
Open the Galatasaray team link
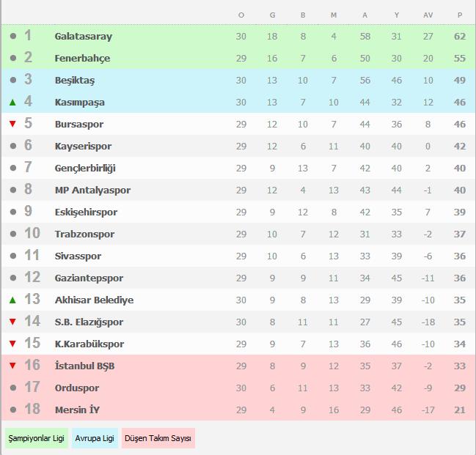click(x=84, y=37)
